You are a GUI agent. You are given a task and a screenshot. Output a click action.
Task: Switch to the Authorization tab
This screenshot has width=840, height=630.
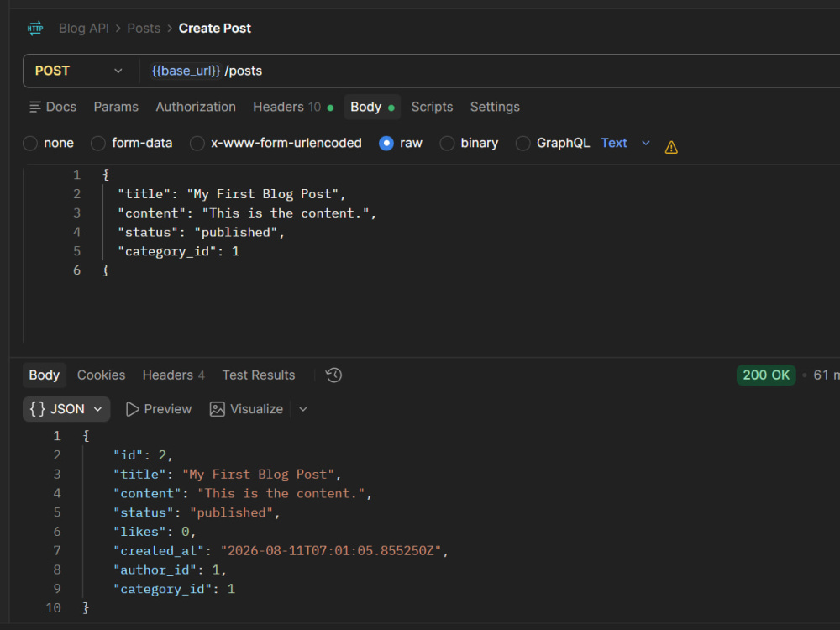pos(196,108)
